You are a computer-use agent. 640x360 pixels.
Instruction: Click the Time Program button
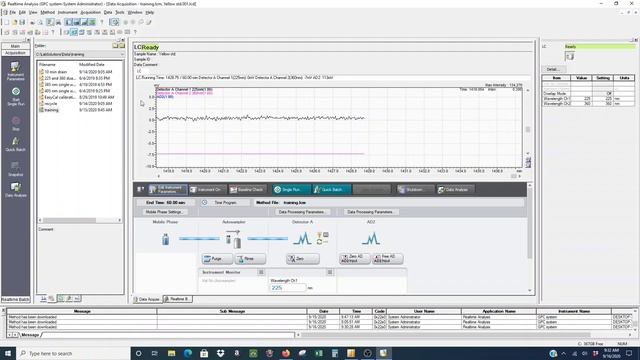pyautogui.click(x=225, y=202)
